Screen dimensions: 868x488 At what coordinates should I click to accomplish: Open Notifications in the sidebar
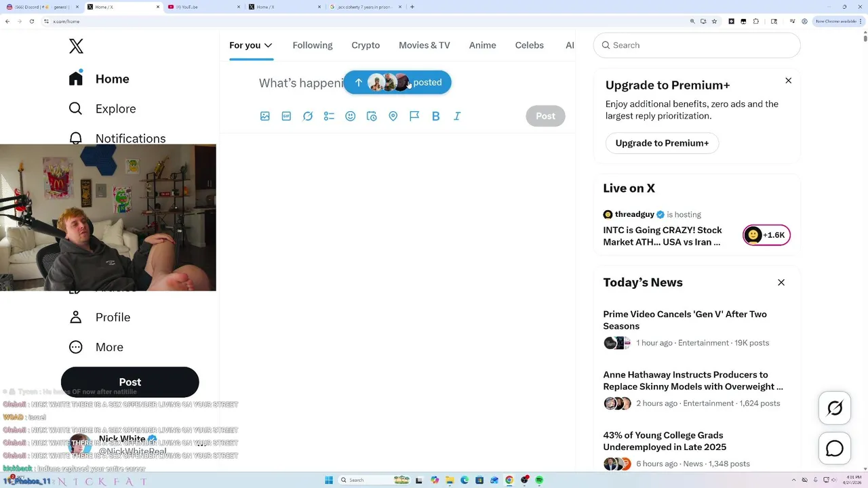point(117,138)
